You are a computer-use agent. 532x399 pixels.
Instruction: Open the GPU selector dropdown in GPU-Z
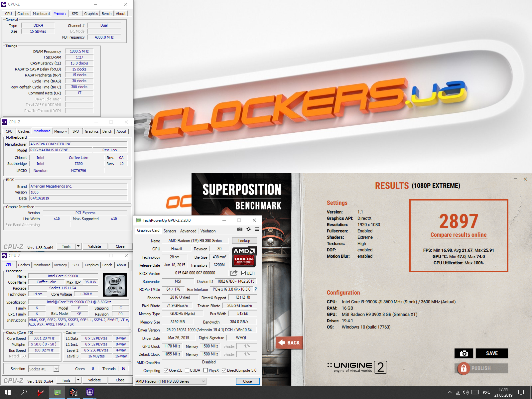coord(171,381)
